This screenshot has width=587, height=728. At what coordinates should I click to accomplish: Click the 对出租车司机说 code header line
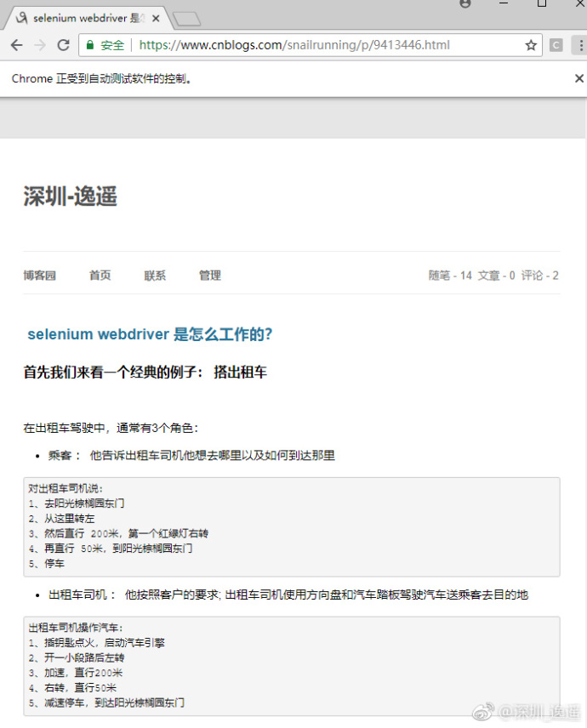point(66,488)
